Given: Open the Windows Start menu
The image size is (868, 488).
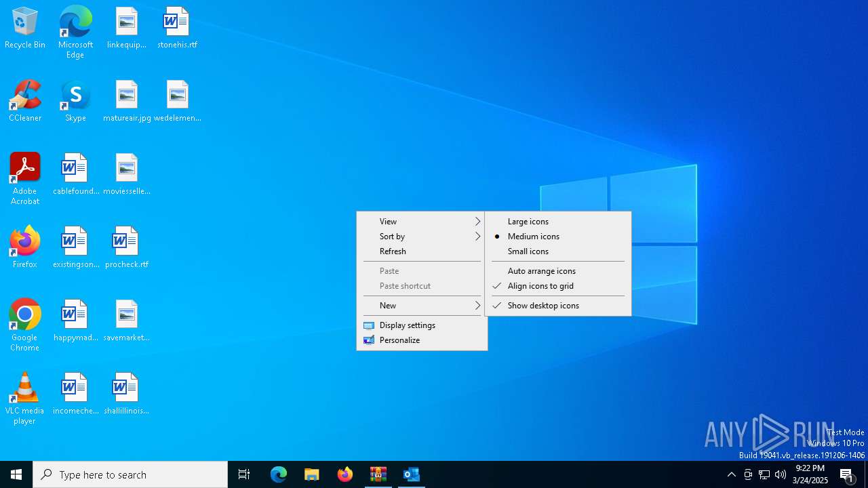Looking at the screenshot, I should point(16,474).
